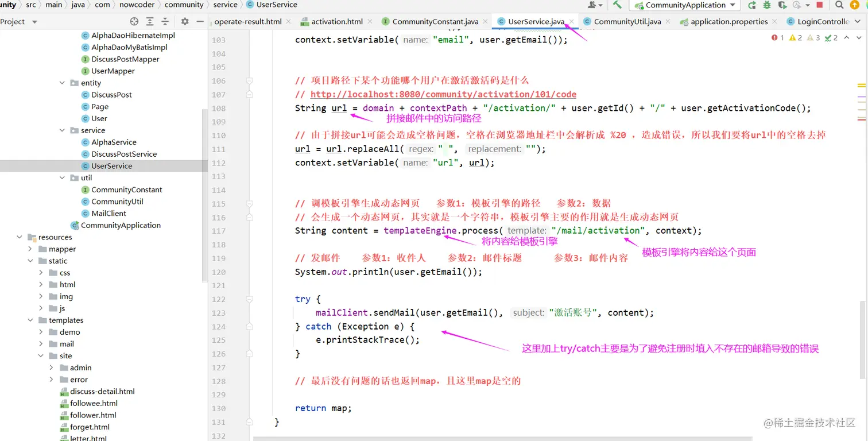Image resolution: width=868 pixels, height=441 pixels.
Task: Build the project with the hammer icon
Action: click(x=617, y=5)
